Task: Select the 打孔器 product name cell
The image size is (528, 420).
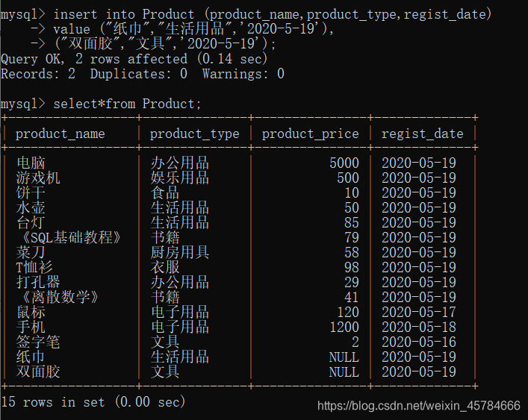Action: (38, 282)
